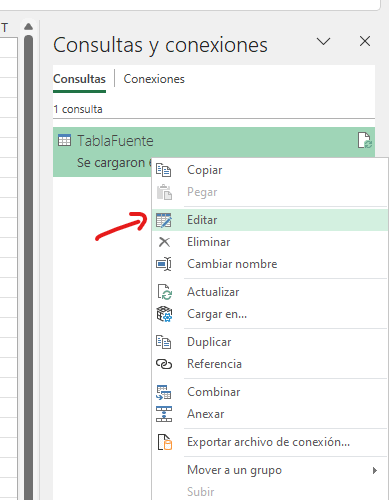This screenshot has height=500, width=389.
Task: Click the Cargar en icon
Action: pos(164,314)
